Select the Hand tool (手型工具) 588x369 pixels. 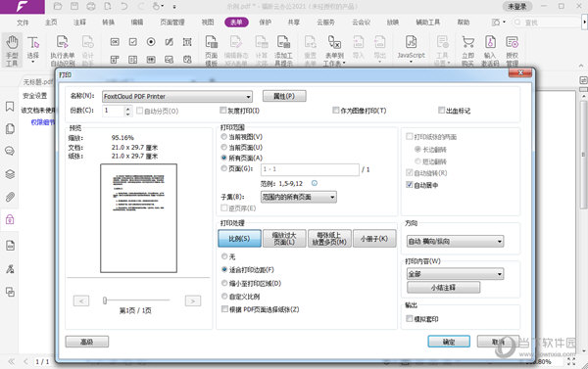tap(12, 50)
